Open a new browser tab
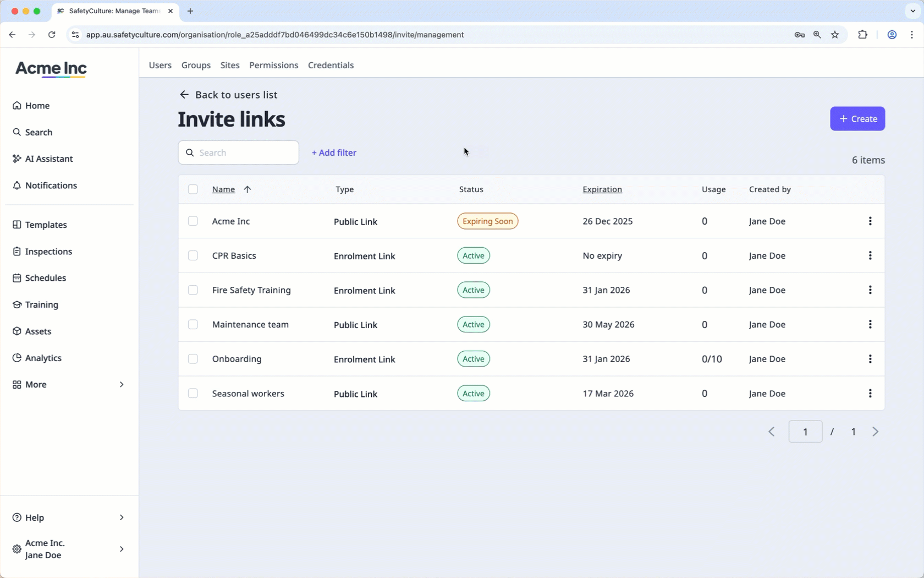The height and width of the screenshot is (578, 924). click(x=190, y=11)
